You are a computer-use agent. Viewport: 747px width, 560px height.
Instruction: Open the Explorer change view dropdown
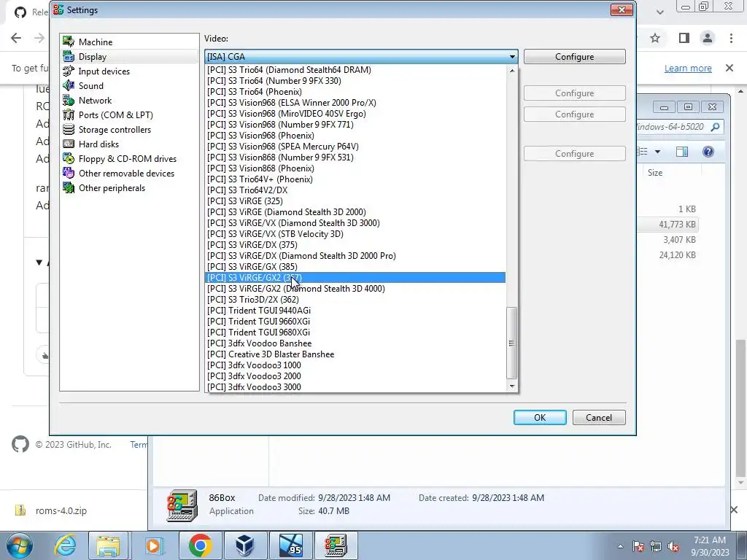tap(657, 152)
